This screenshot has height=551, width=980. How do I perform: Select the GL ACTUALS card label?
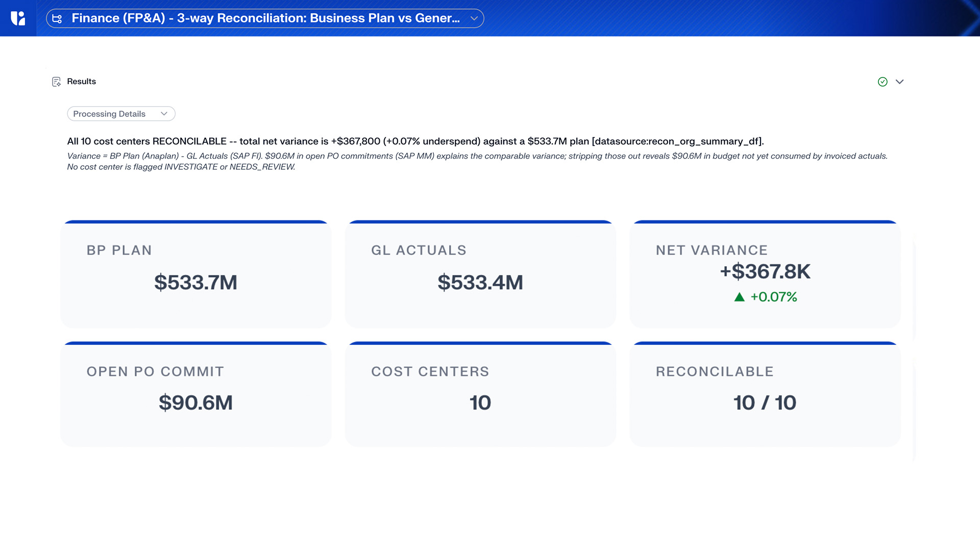point(419,250)
